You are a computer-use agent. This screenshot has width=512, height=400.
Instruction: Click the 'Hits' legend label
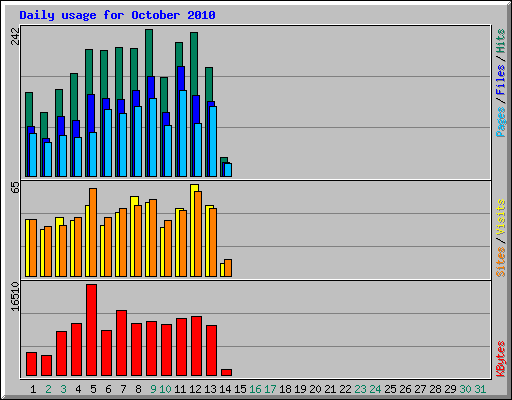click(500, 41)
